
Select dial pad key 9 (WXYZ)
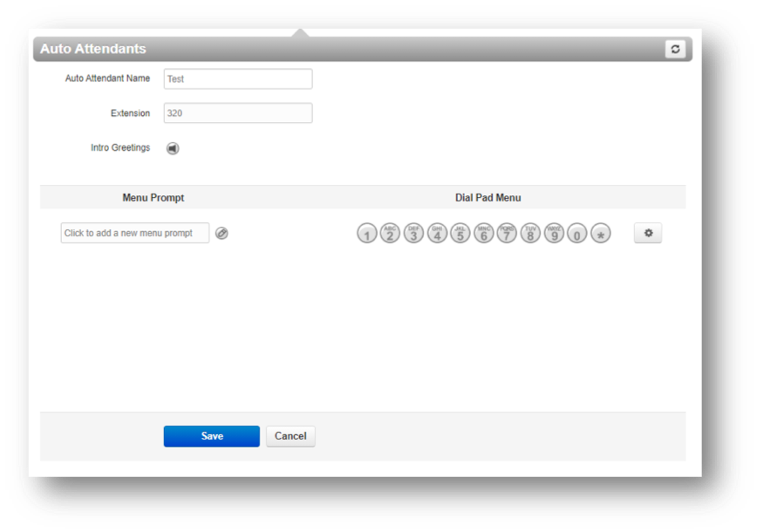tap(554, 234)
